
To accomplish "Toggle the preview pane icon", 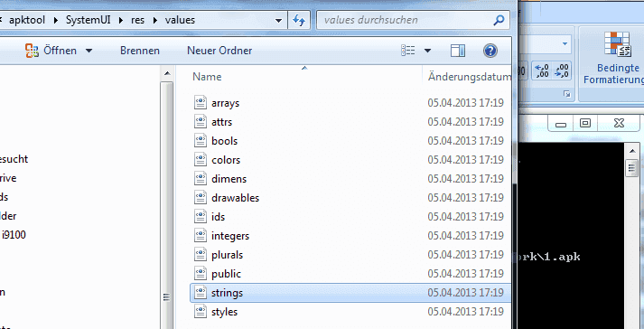I will 458,51.
